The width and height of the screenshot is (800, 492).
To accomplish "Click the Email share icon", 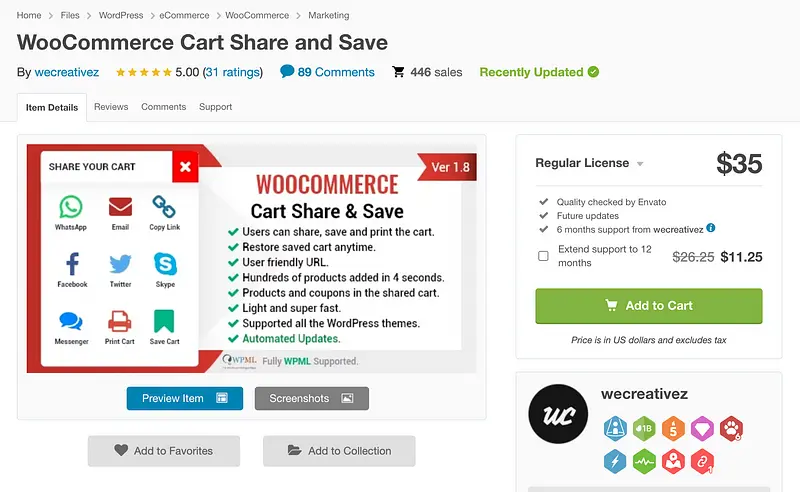I will coord(120,207).
